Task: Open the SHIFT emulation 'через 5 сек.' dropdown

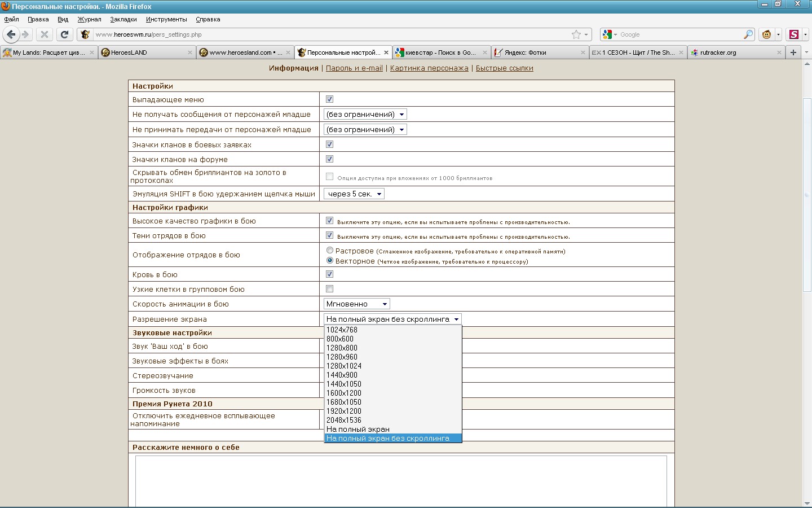Action: [354, 194]
